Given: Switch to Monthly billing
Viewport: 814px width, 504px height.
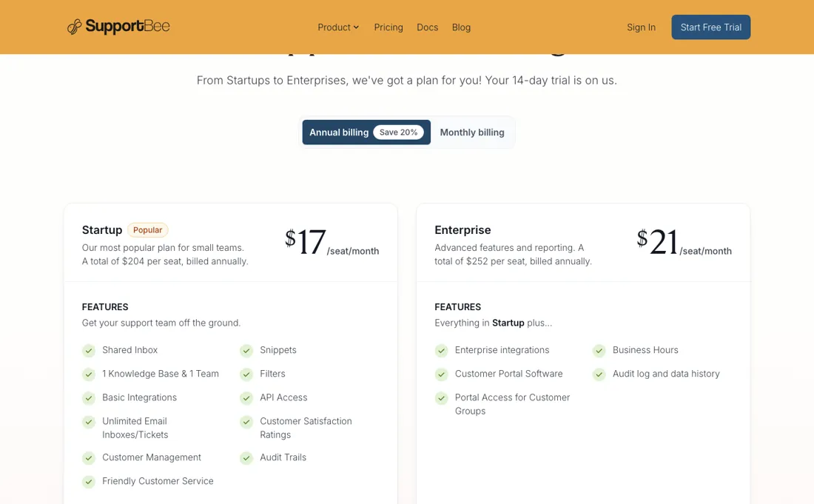Looking at the screenshot, I should [x=472, y=132].
